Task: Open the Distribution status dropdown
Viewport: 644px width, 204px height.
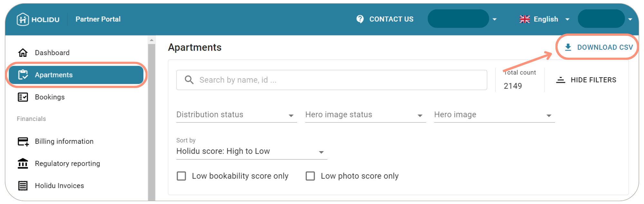Action: (x=236, y=115)
